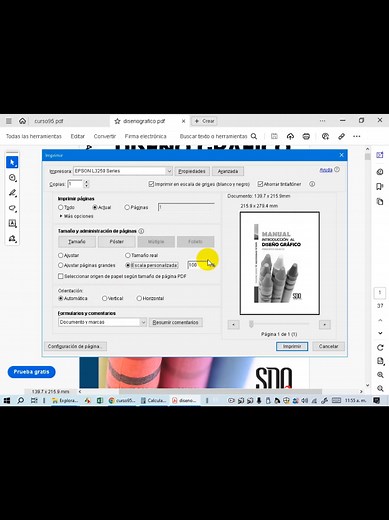Click the star icon on disenografico.pdf tab

coord(117,121)
